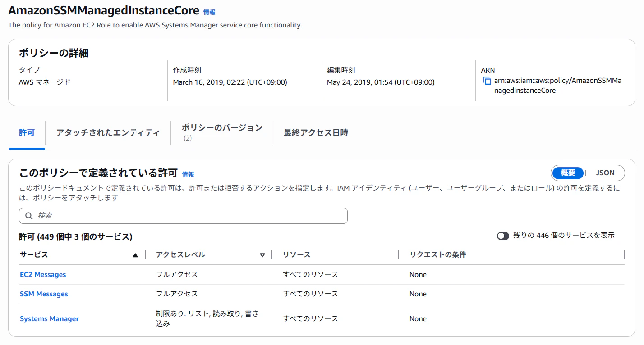This screenshot has height=345, width=644.
Task: Click None condition in the EC2 Messages row
Action: 418,275
